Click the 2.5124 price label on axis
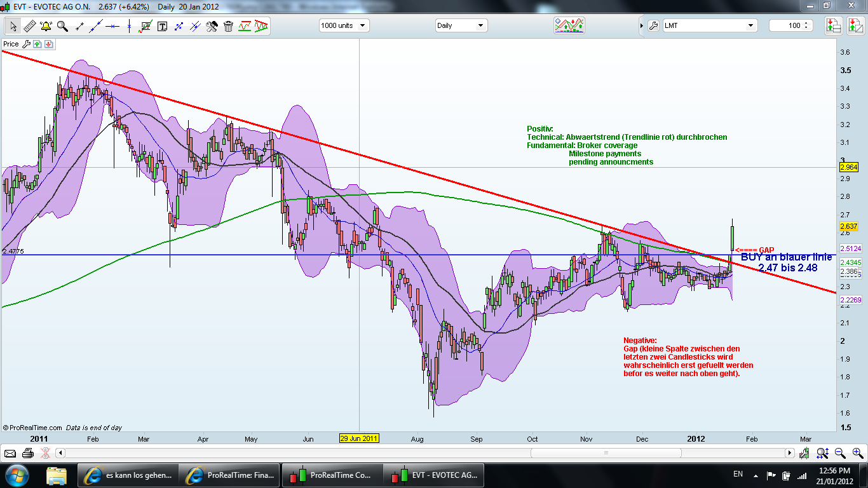This screenshot has height=488, width=868. coord(850,248)
